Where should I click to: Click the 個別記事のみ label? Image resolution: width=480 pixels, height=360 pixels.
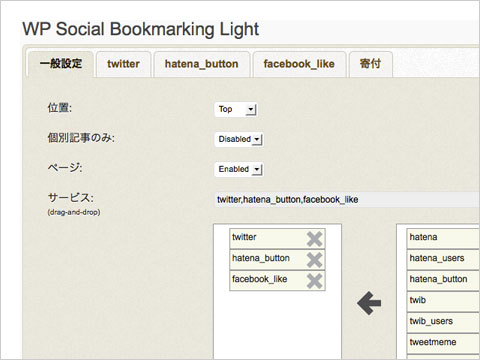81,138
